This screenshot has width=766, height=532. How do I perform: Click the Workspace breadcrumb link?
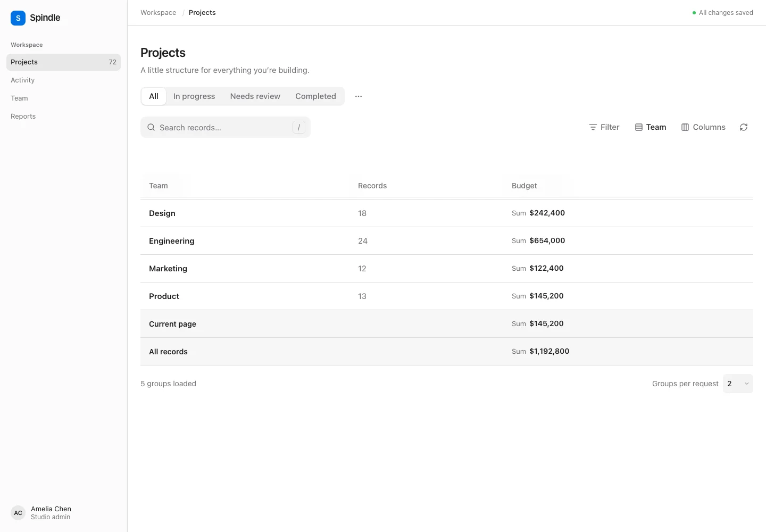(159, 13)
